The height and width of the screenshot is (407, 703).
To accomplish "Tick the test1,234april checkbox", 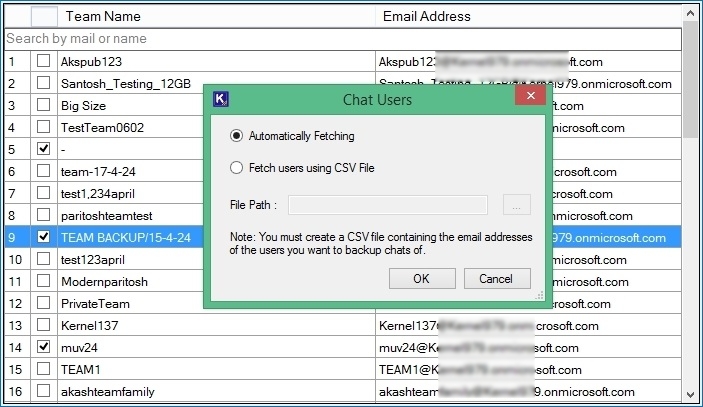I will click(x=43, y=192).
